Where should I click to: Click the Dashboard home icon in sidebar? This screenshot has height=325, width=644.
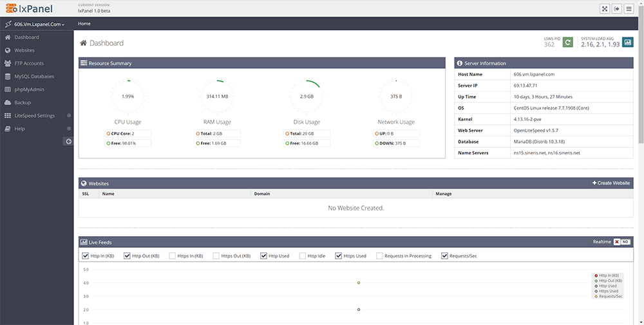tap(7, 37)
